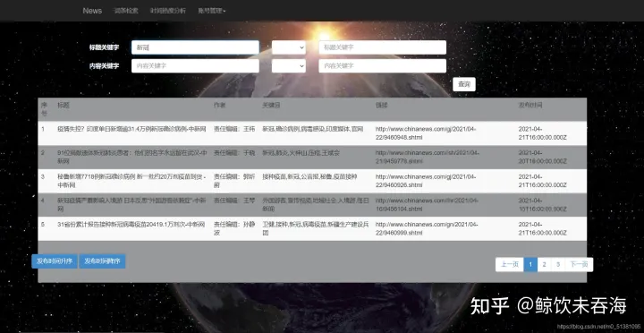644x333 pixels.
Task: Sort results with 发布时间升序 button
Action: click(55, 261)
